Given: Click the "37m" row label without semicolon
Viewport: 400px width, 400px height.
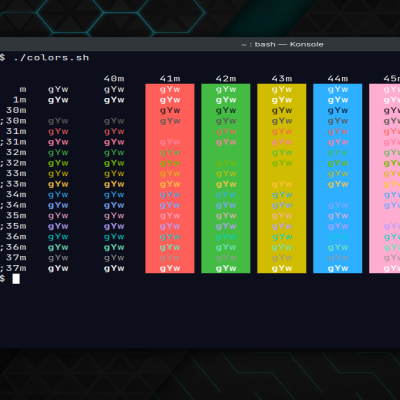Looking at the screenshot, I should (16, 258).
